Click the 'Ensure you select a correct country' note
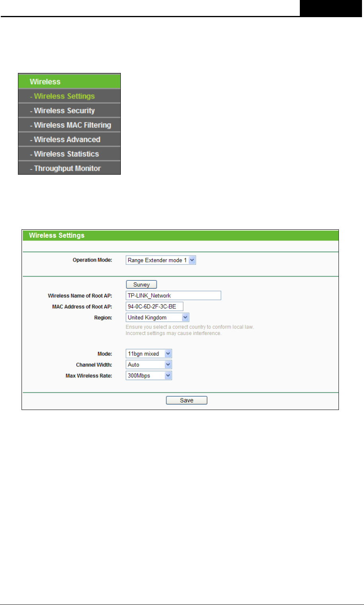364x605 pixels. point(190,327)
